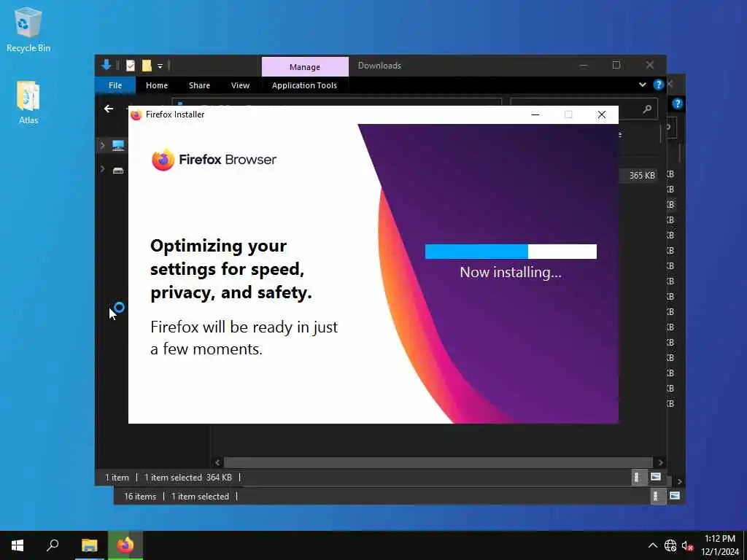
Task: Click '1 item selected 364 KB' status text
Action: pos(188,478)
